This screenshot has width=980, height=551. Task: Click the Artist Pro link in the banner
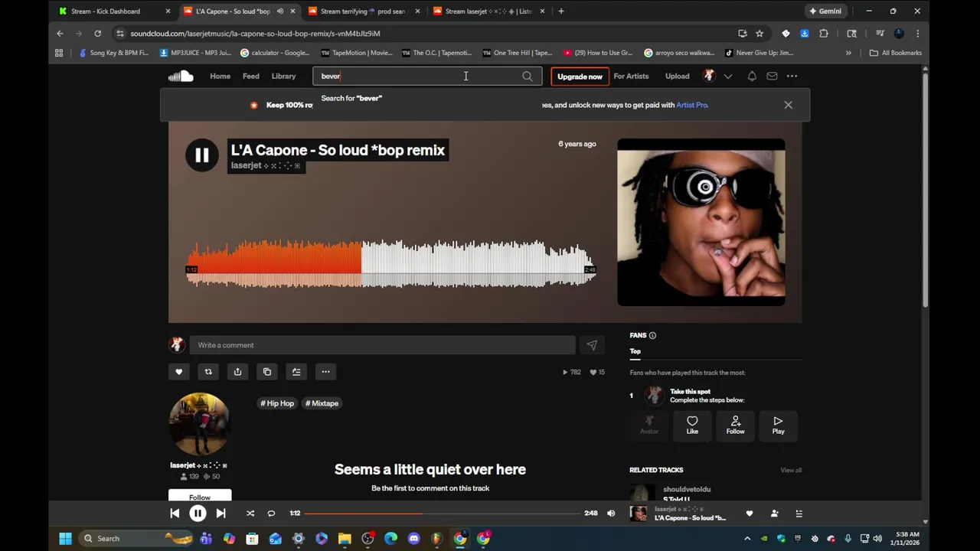tap(692, 105)
